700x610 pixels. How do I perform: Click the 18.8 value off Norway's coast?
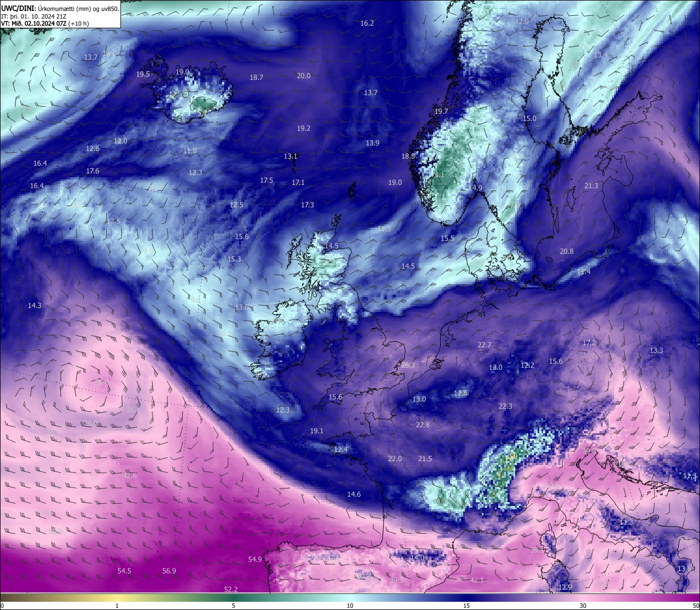coord(409,156)
